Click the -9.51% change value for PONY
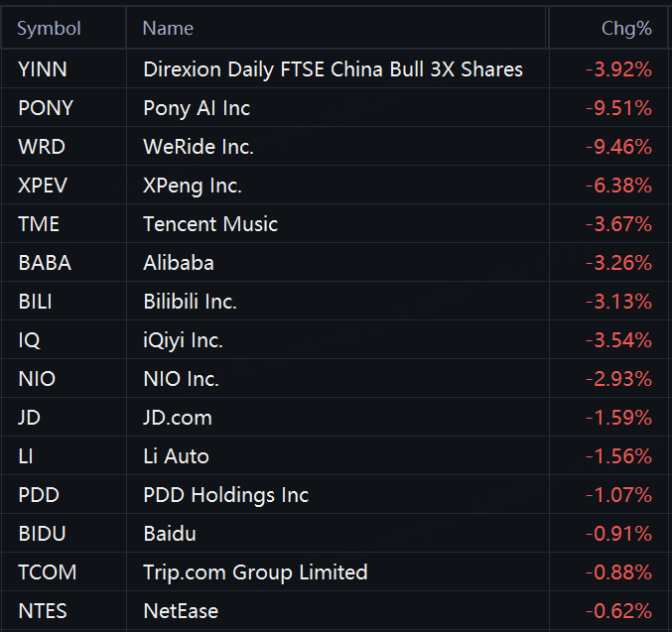This screenshot has height=632, width=672. pos(618,108)
